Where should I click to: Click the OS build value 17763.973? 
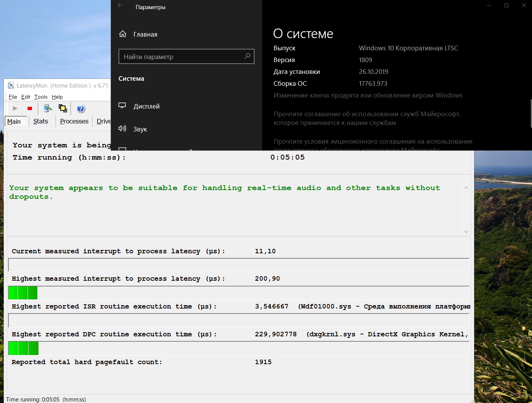tap(373, 83)
